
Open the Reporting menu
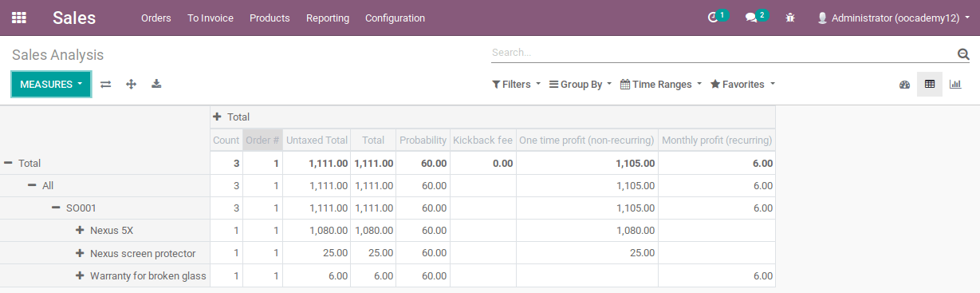coord(328,18)
